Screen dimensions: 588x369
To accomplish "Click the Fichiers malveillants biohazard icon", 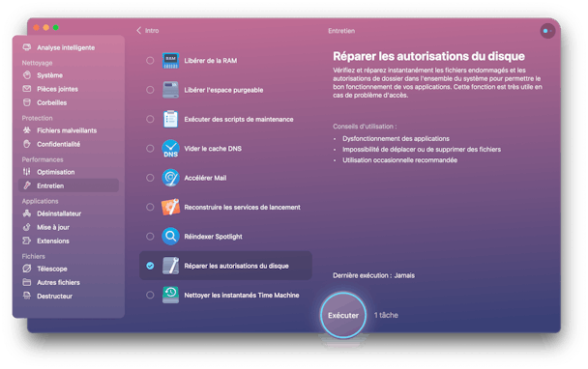I will click(27, 130).
